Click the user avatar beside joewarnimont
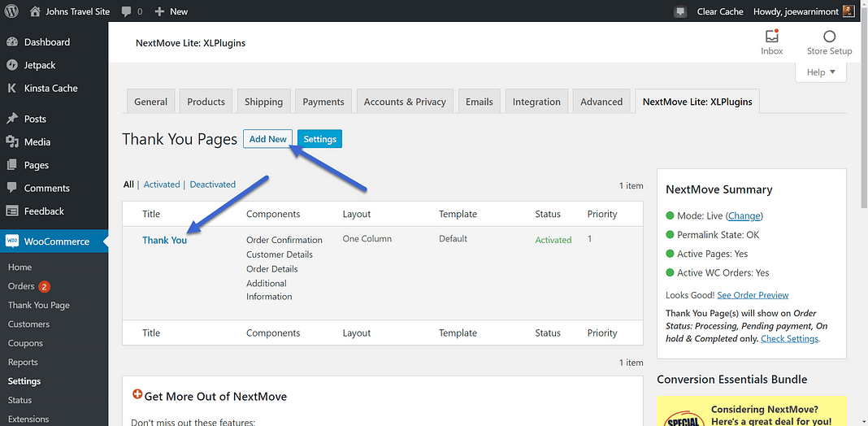 pyautogui.click(x=848, y=11)
